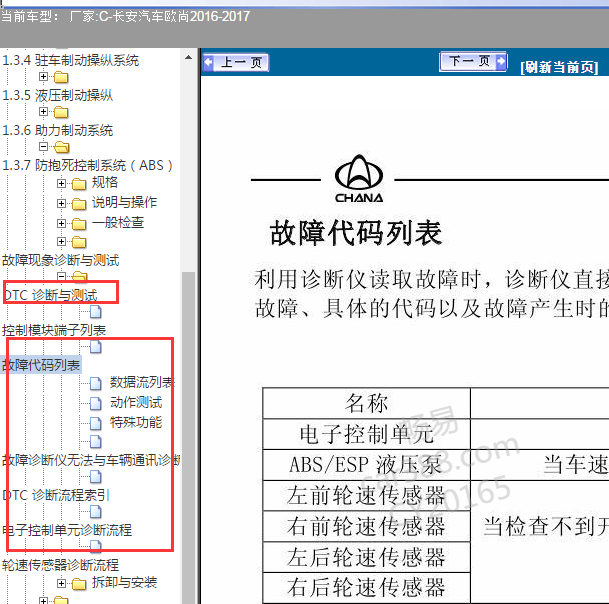Click the page icon just above 电子控制单元诊断流程
Viewport: 609px width, 604px height.
96,512
